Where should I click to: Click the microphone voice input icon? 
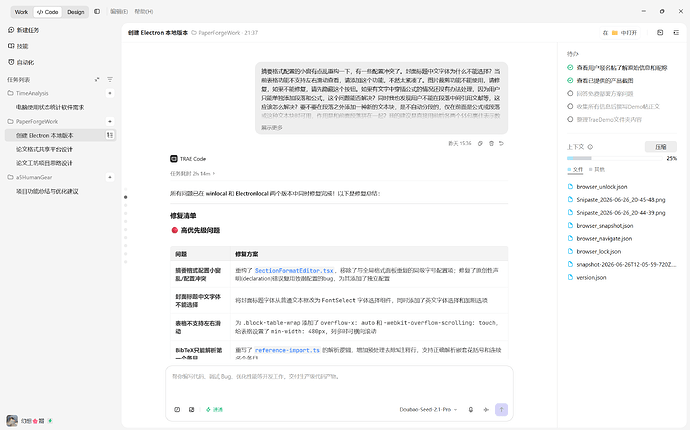click(470, 409)
